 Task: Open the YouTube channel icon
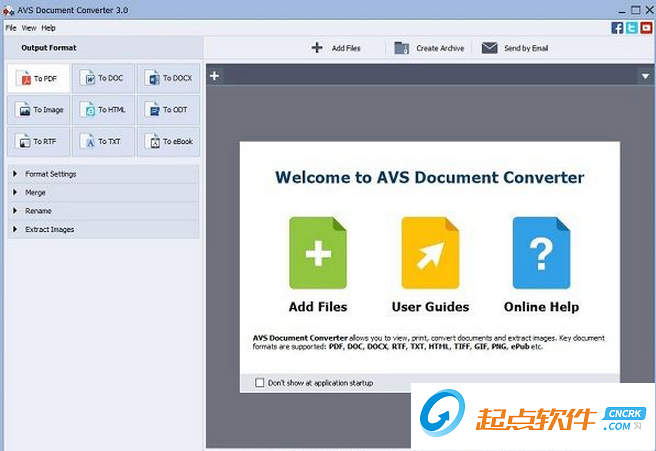(646, 28)
